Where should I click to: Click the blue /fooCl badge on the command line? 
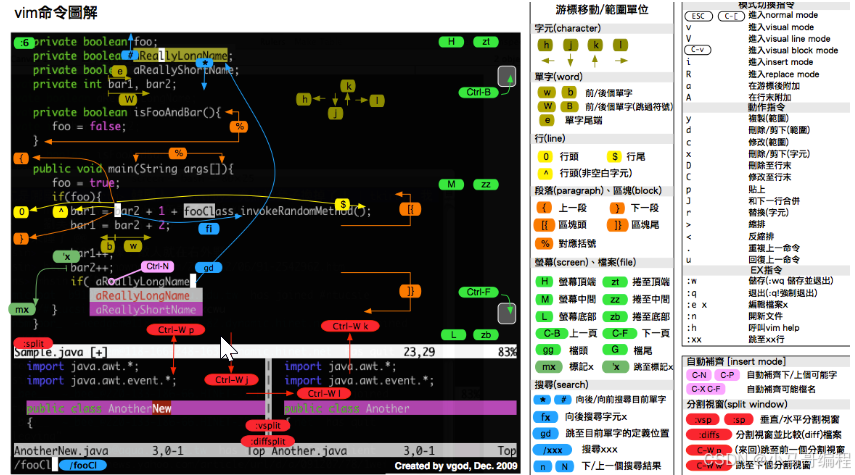click(83, 465)
